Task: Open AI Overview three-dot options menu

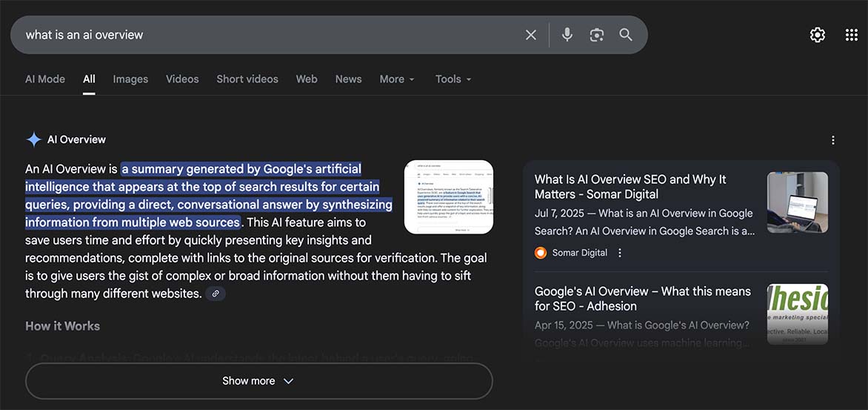Action: pyautogui.click(x=833, y=140)
